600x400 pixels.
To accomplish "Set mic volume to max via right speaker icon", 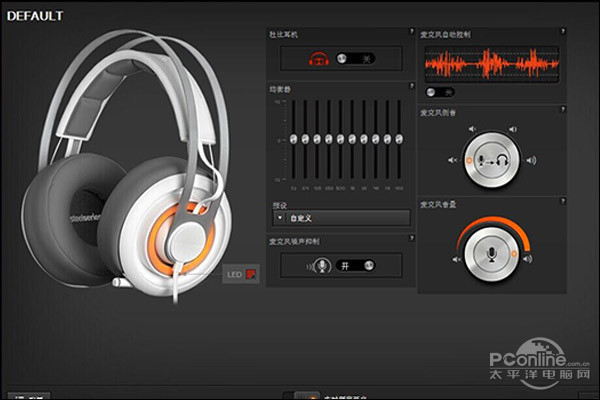I will coord(528,259).
